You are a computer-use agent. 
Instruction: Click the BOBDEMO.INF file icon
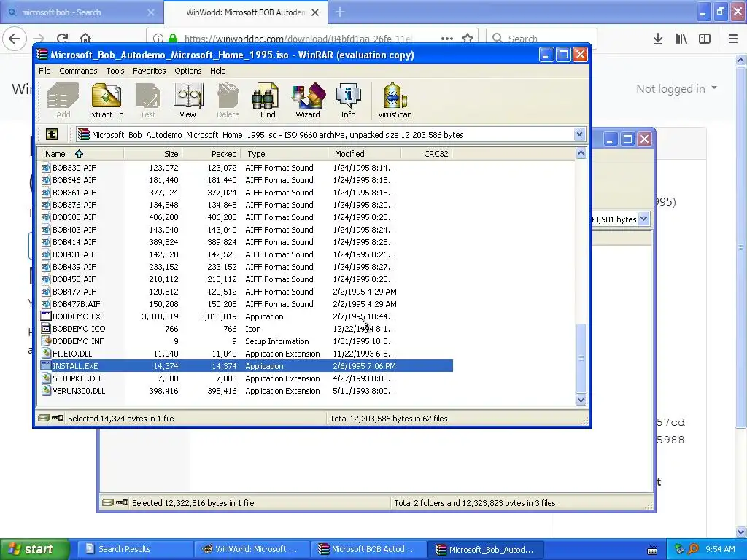click(46, 341)
